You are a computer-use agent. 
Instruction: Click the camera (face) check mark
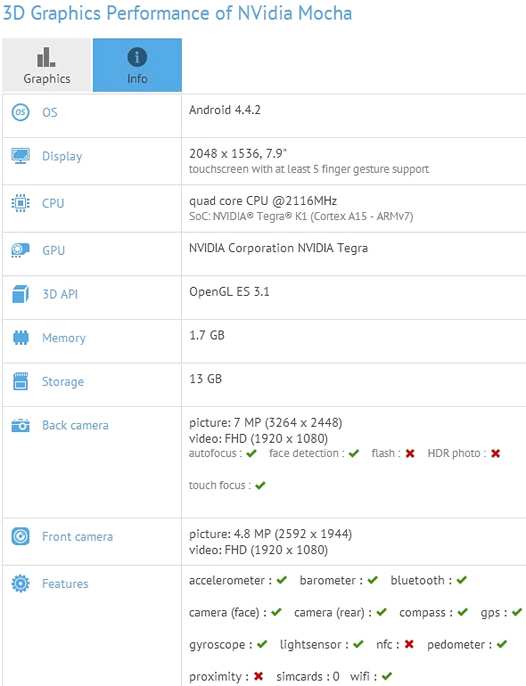coord(276,612)
